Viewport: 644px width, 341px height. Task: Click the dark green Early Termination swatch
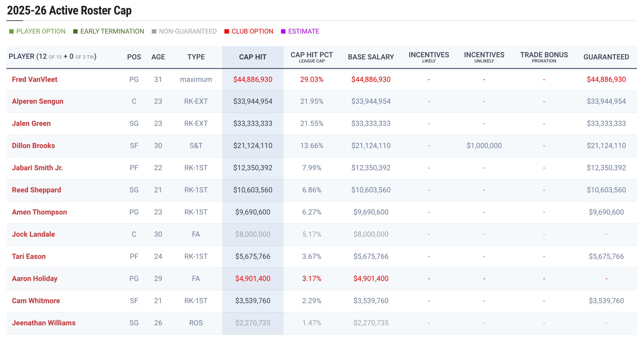(75, 31)
